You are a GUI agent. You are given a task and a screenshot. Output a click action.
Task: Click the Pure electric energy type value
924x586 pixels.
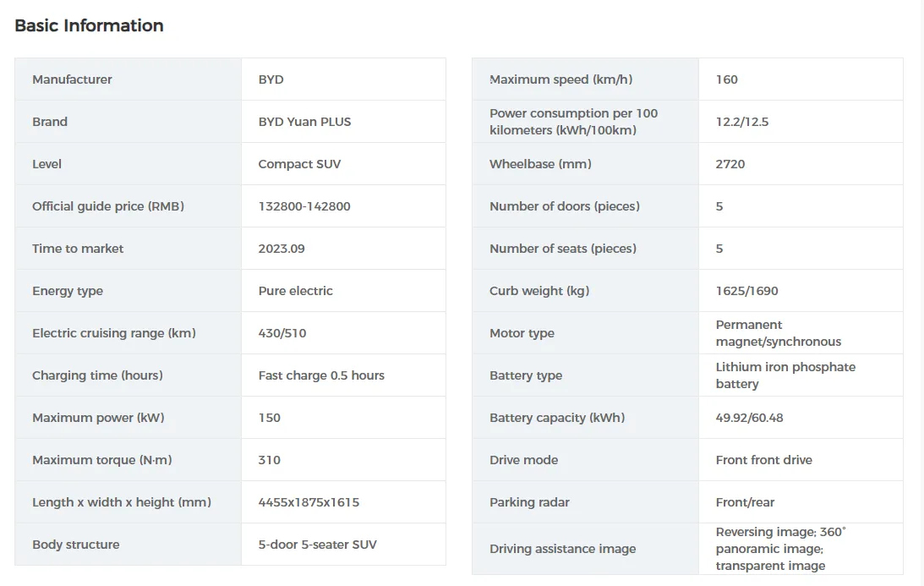pyautogui.click(x=295, y=291)
